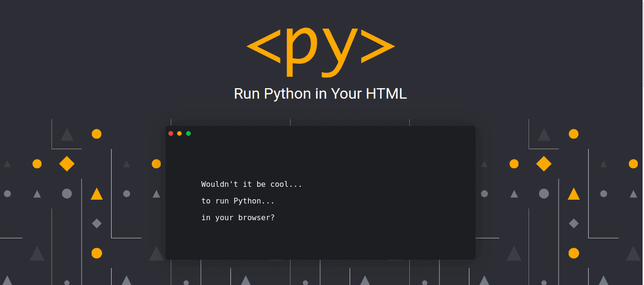The height and width of the screenshot is (285, 644).
Task: Click the red dot in terminal window
Action: pyautogui.click(x=171, y=133)
